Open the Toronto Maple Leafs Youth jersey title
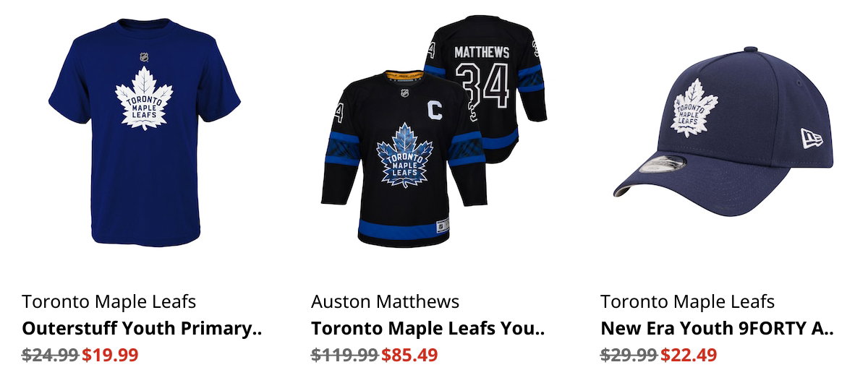This screenshot has width=868, height=383. 427,329
